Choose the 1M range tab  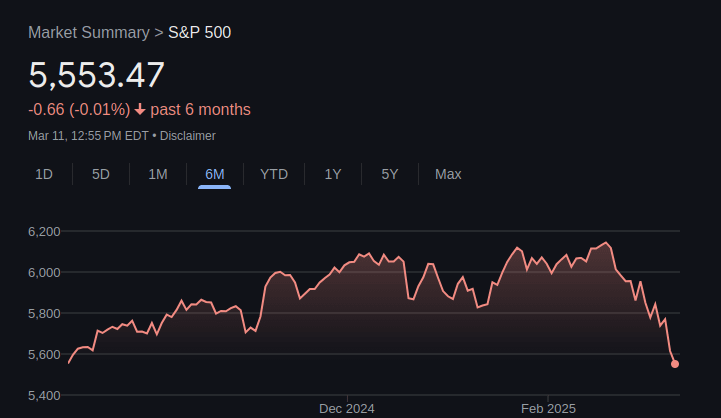(158, 174)
